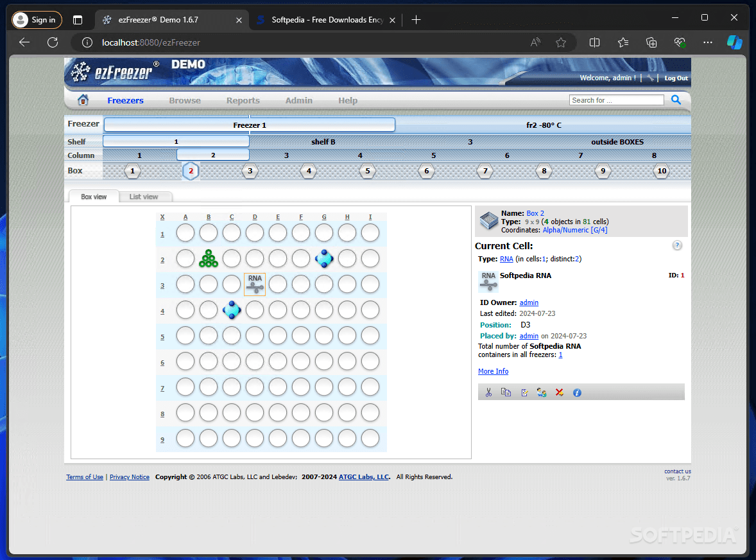Viewport: 756px width, 560px height.
Task: Open the More Info link
Action: pos(494,371)
